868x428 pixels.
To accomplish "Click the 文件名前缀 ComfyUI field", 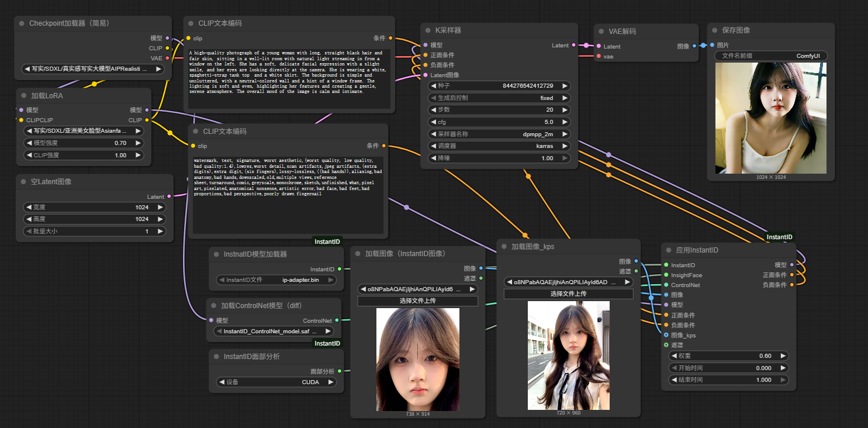I will 771,56.
